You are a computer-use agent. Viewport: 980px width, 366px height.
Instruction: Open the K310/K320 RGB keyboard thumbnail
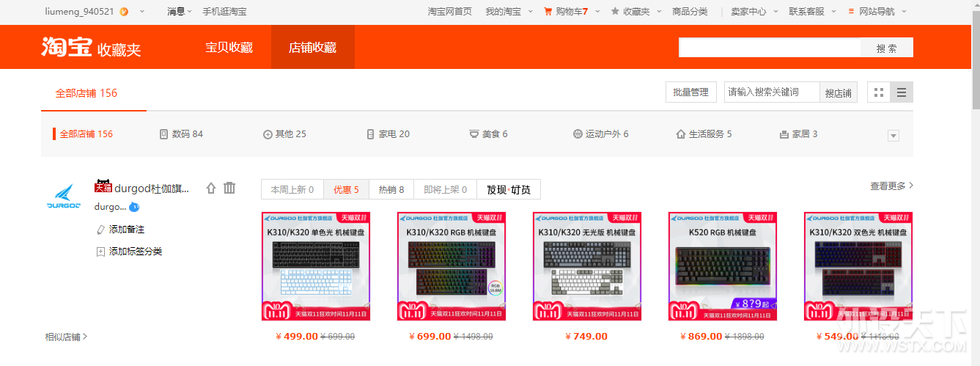click(x=452, y=266)
